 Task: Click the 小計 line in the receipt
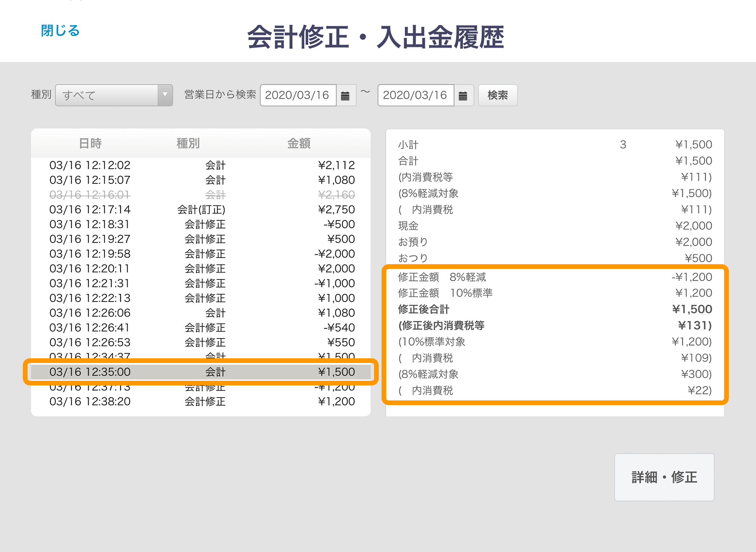click(555, 144)
